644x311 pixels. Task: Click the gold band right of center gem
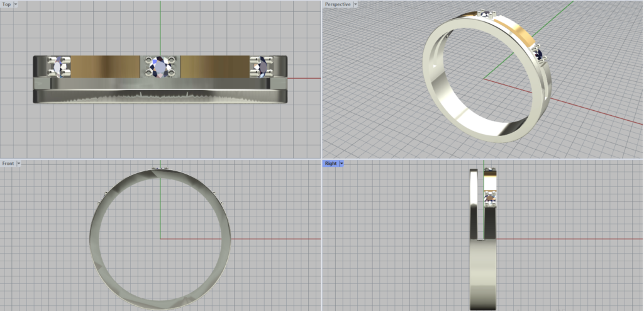(x=214, y=65)
